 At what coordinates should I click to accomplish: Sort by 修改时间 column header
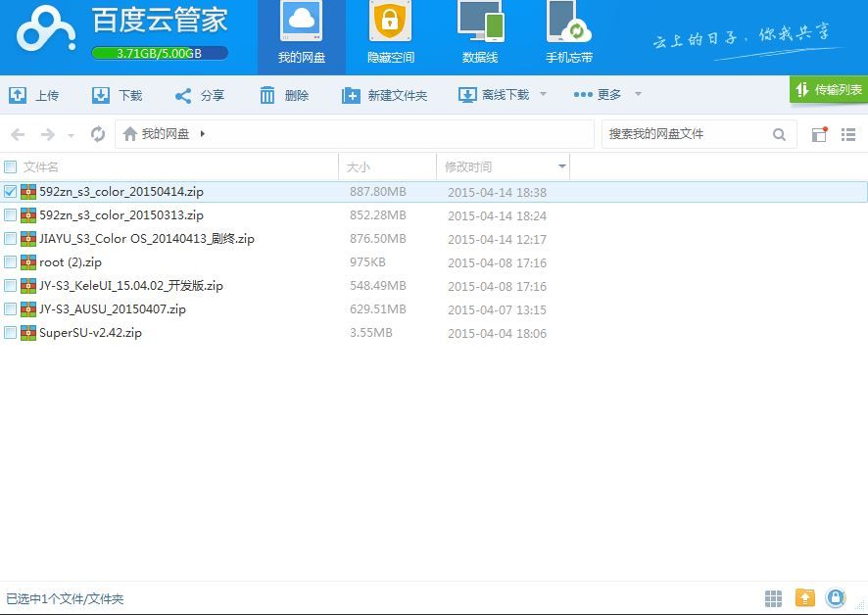[468, 166]
